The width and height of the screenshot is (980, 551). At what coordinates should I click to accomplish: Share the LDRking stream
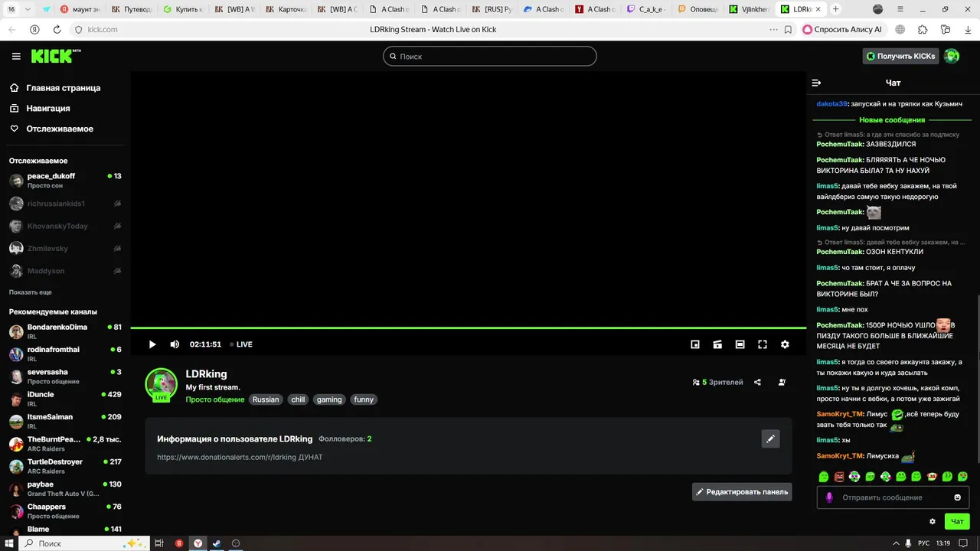[x=757, y=382]
